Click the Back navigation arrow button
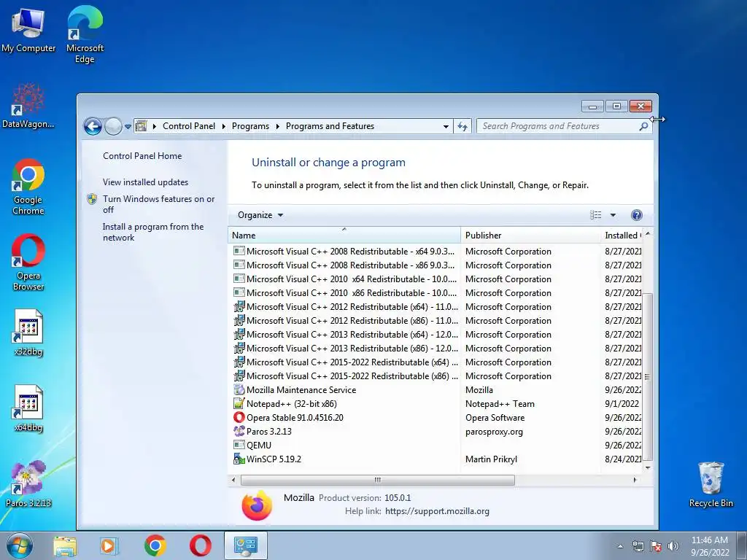 (x=93, y=126)
